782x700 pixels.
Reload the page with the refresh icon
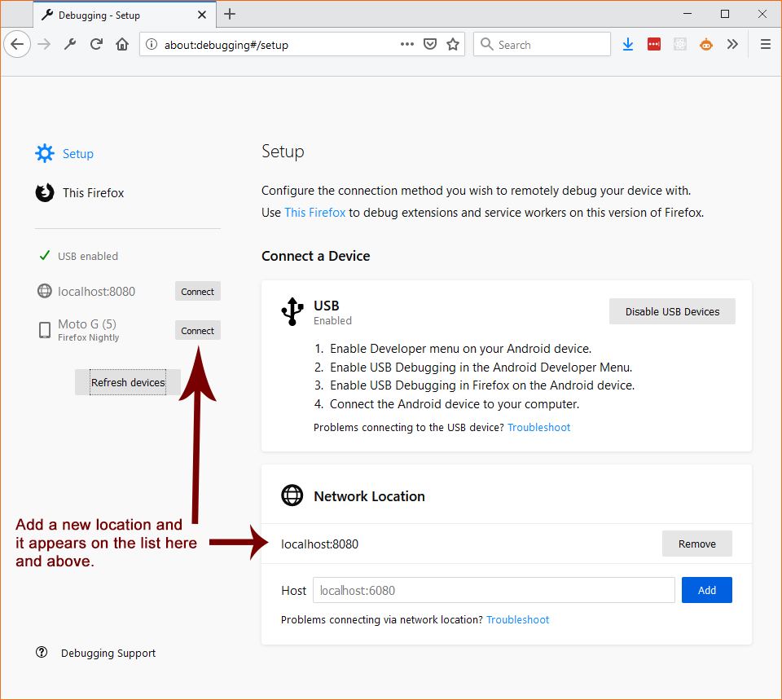pyautogui.click(x=96, y=45)
